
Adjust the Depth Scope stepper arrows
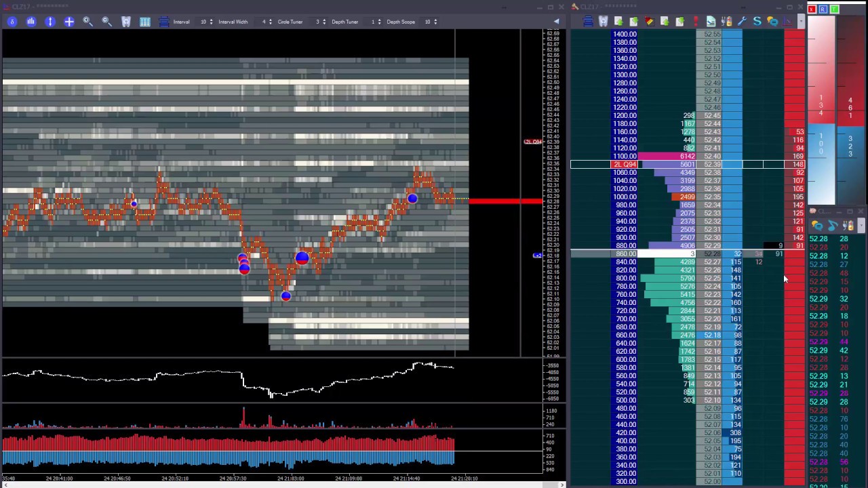(x=435, y=22)
